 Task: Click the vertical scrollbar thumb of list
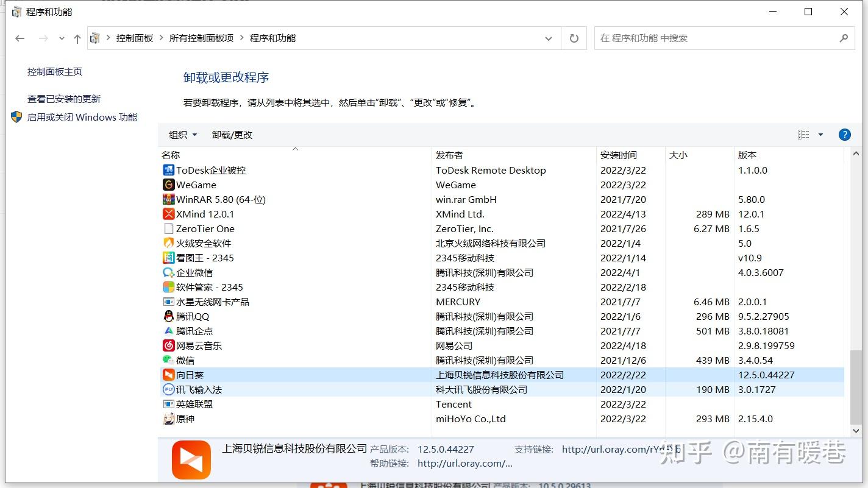pos(856,387)
